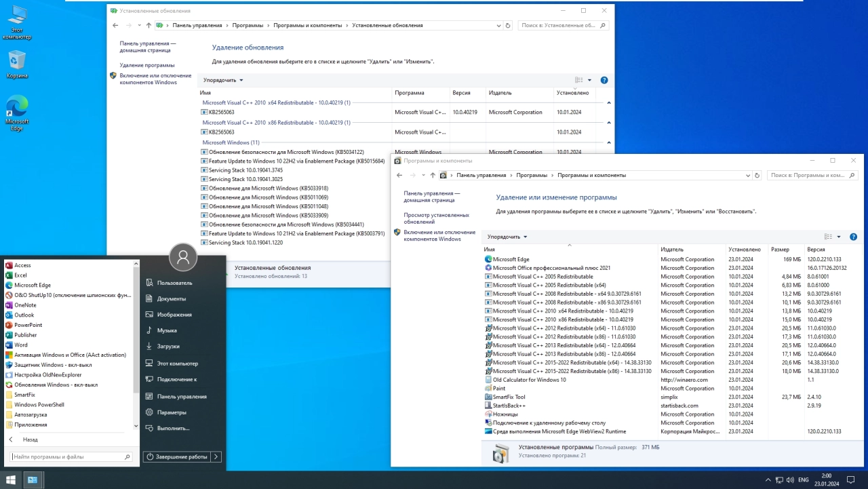Image resolution: width=868 pixels, height=489 pixels.
Task: Refresh the Установленные обновления window address bar
Action: coord(508,25)
